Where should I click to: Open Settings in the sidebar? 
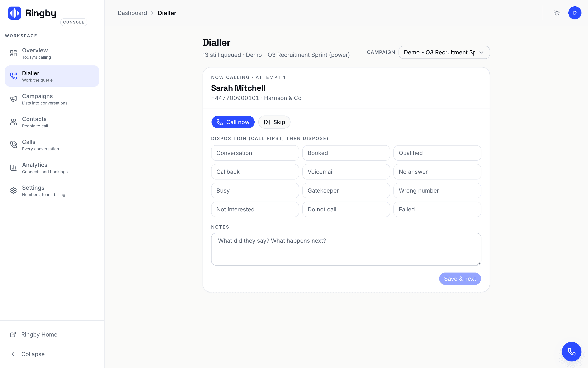pos(52,190)
